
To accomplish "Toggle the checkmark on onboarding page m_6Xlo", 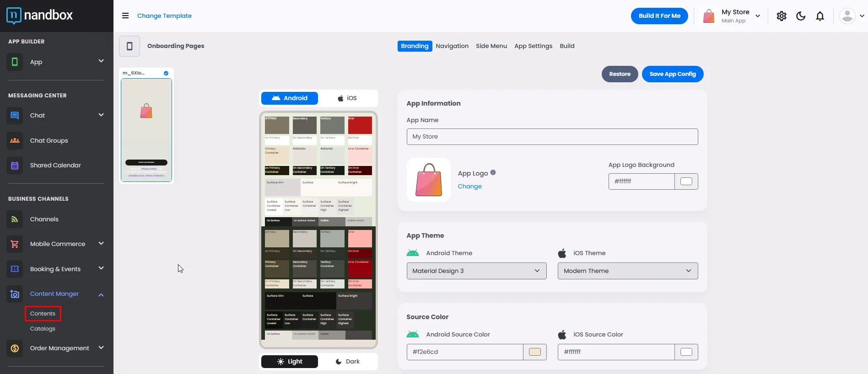I will click(166, 73).
